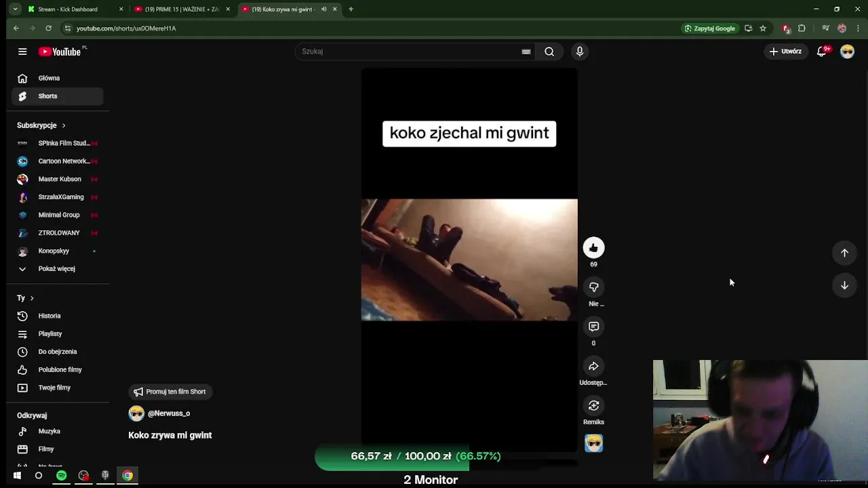Install app or cast icon in address bar
This screenshot has width=868, height=488.
click(x=748, y=28)
